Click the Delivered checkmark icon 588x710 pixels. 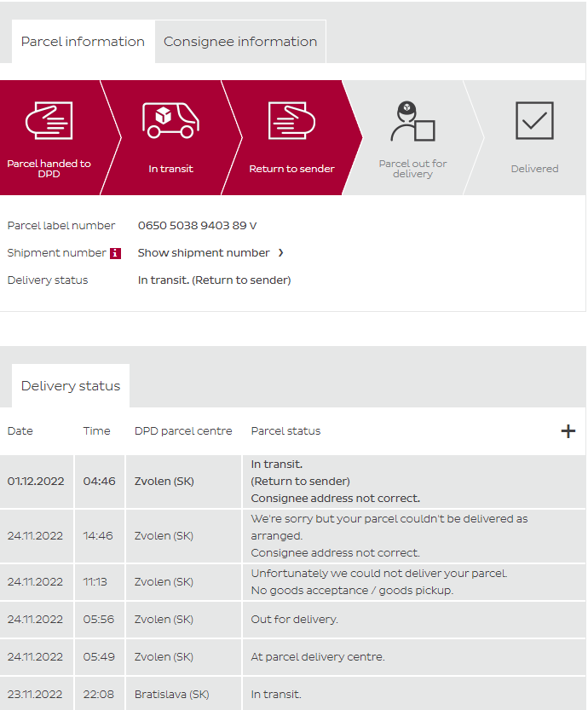(534, 120)
